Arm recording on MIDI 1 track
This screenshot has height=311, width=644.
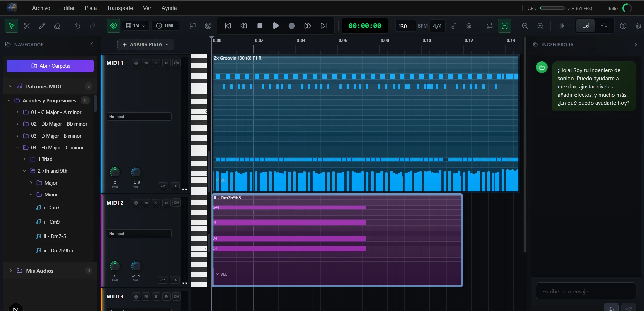point(166,63)
